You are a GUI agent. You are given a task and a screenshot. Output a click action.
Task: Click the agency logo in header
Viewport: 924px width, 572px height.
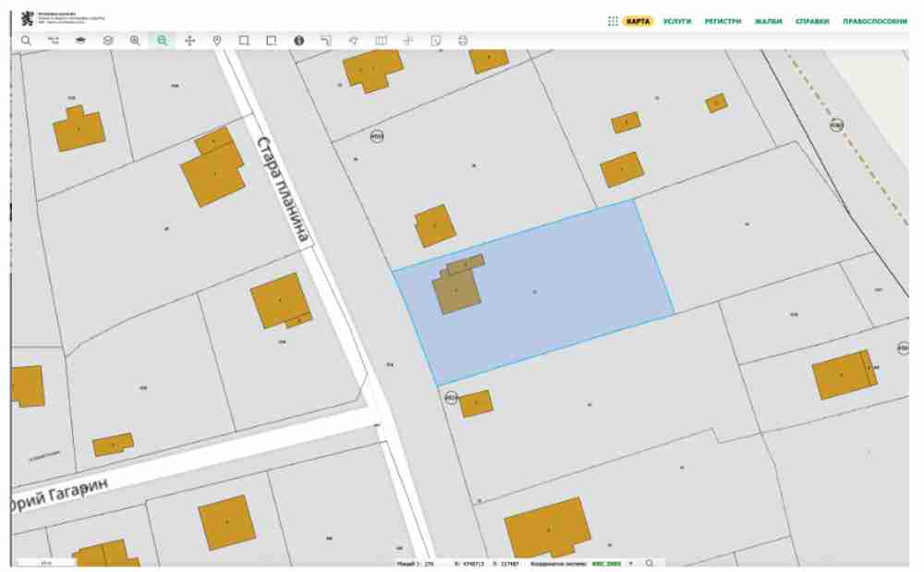click(x=26, y=18)
